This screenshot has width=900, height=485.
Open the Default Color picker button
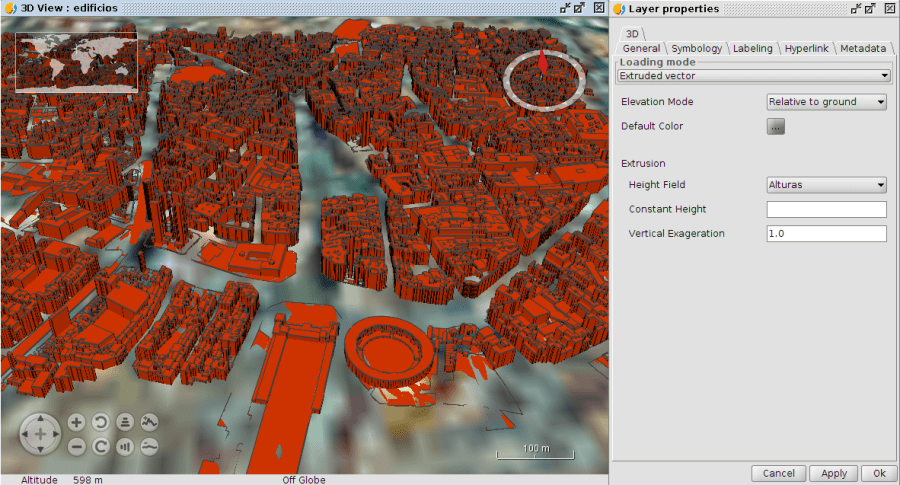[x=776, y=127]
